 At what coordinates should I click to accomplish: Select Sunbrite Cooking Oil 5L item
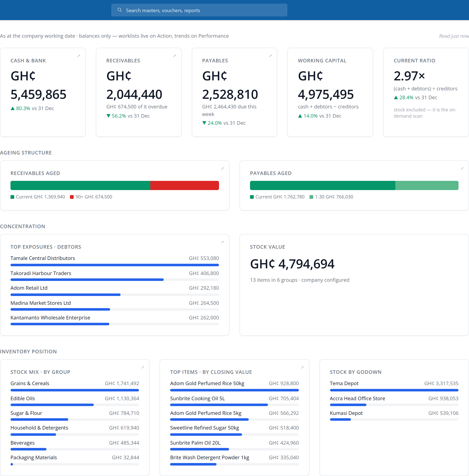point(234,401)
